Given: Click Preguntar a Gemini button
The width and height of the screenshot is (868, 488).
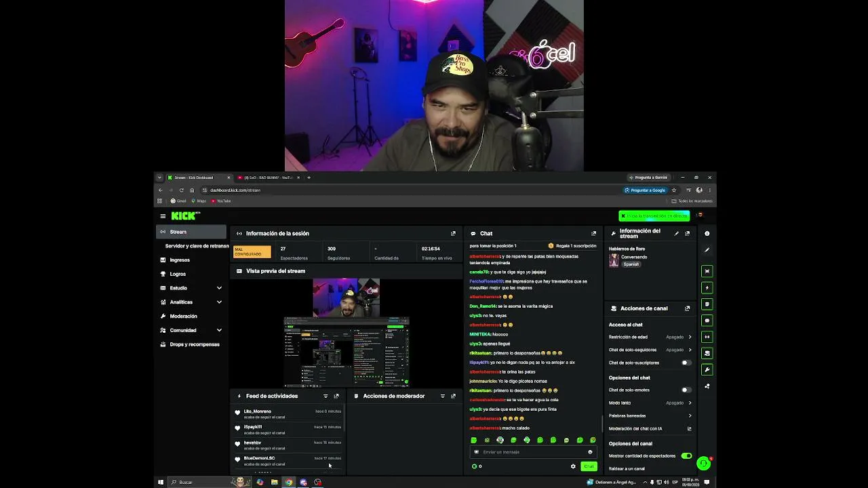Looking at the screenshot, I should click(648, 178).
